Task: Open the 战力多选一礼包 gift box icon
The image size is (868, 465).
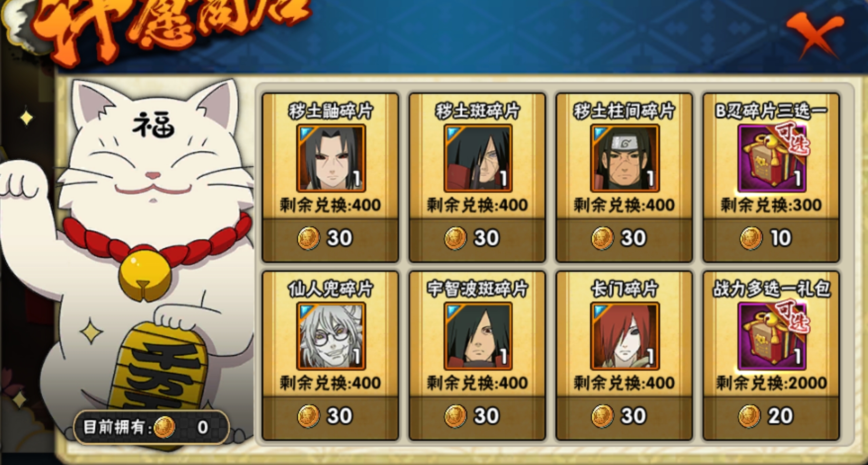Action: click(772, 336)
